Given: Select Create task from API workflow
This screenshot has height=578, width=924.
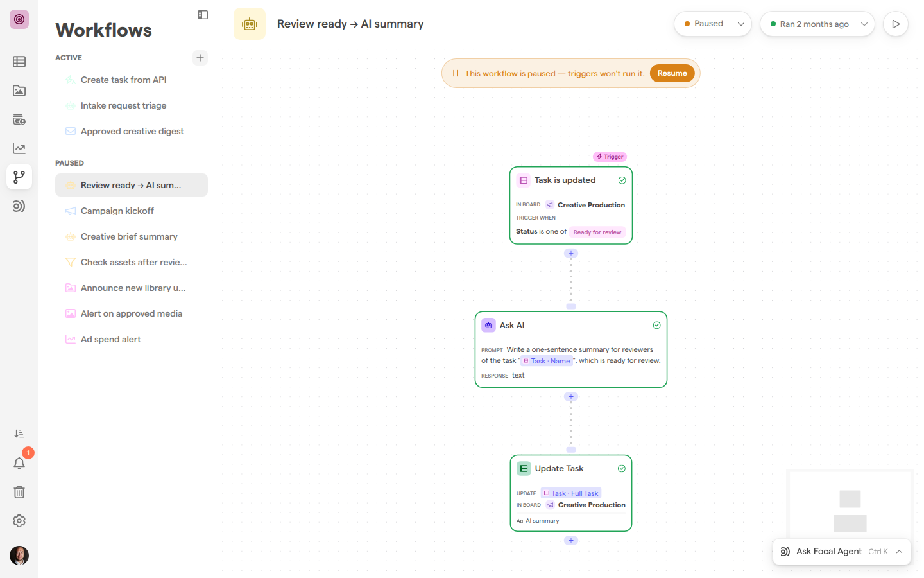Looking at the screenshot, I should (x=132, y=80).
